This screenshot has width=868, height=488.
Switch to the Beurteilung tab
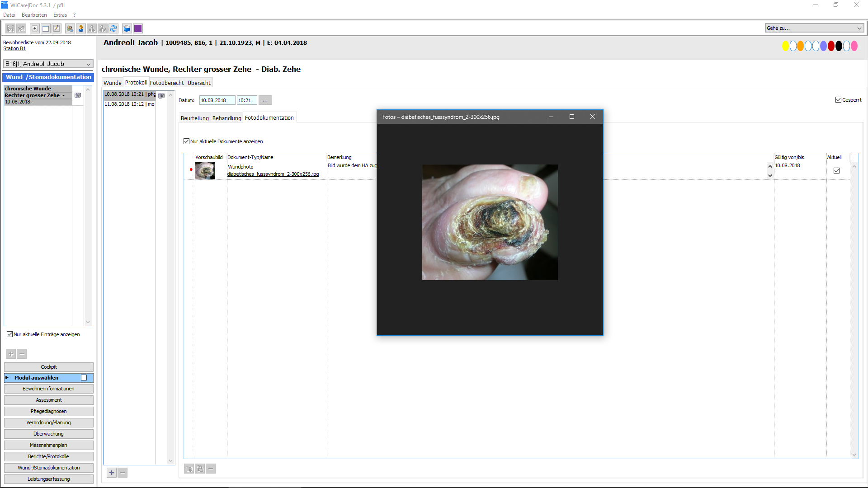point(195,118)
